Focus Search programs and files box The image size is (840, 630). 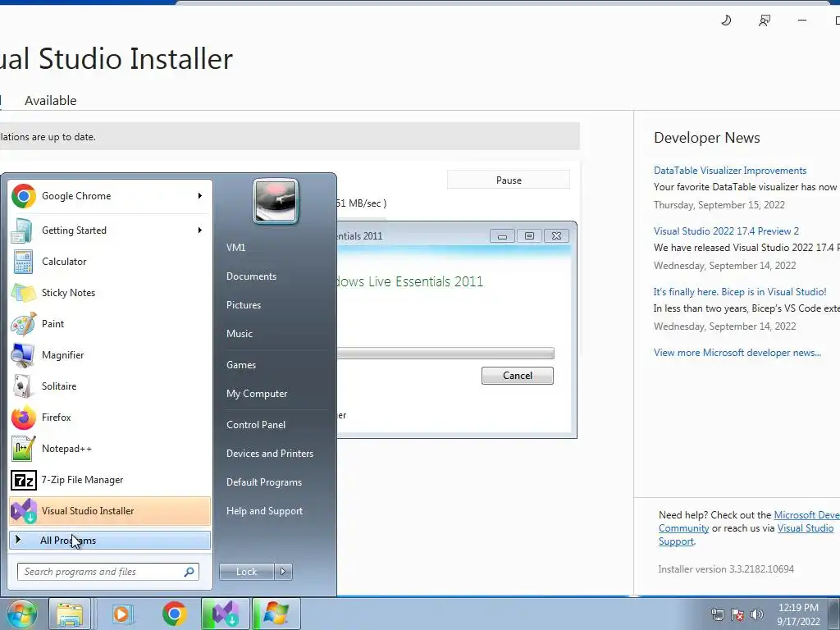pyautogui.click(x=107, y=572)
